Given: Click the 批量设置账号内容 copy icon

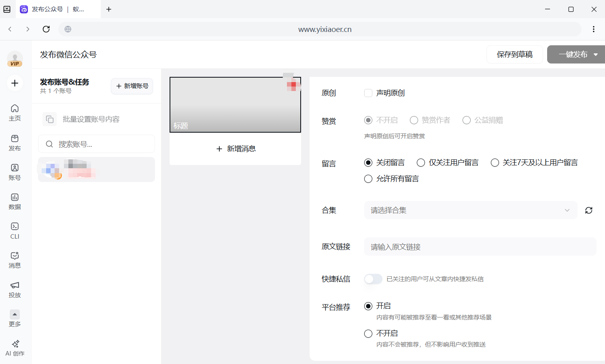Looking at the screenshot, I should tap(49, 119).
